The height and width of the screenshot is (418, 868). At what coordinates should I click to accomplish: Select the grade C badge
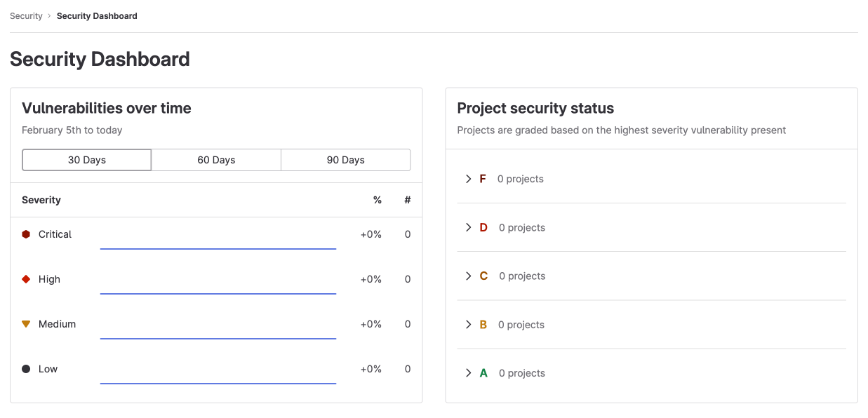point(483,276)
